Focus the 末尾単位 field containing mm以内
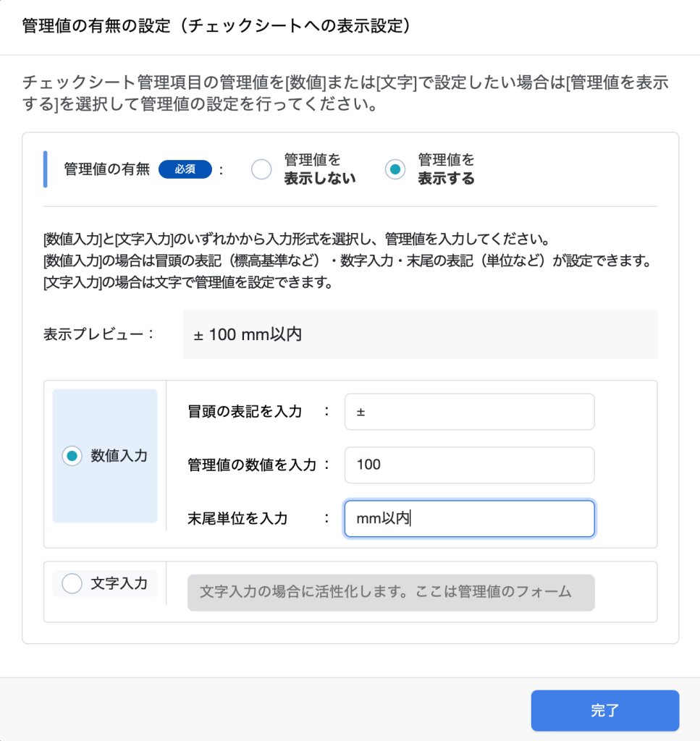Image resolution: width=700 pixels, height=741 pixels. pyautogui.click(x=469, y=518)
